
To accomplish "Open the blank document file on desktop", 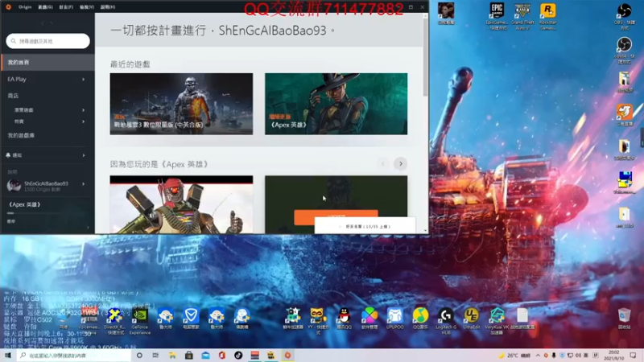I will tap(522, 319).
